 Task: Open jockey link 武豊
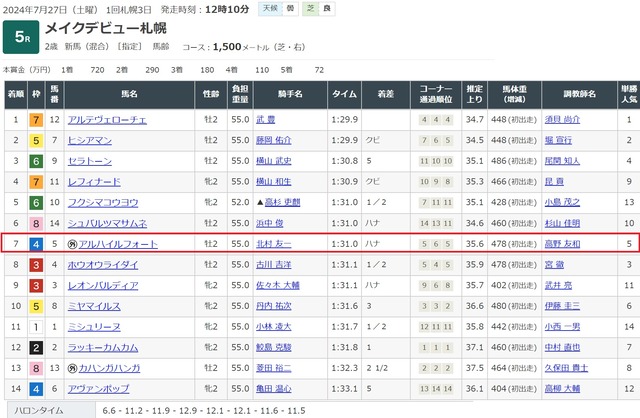tap(265, 120)
